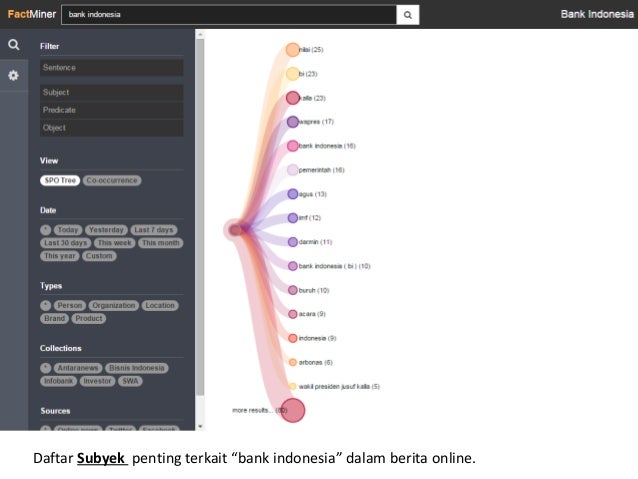Click the 'bank indonesia (16)' node

(293, 146)
